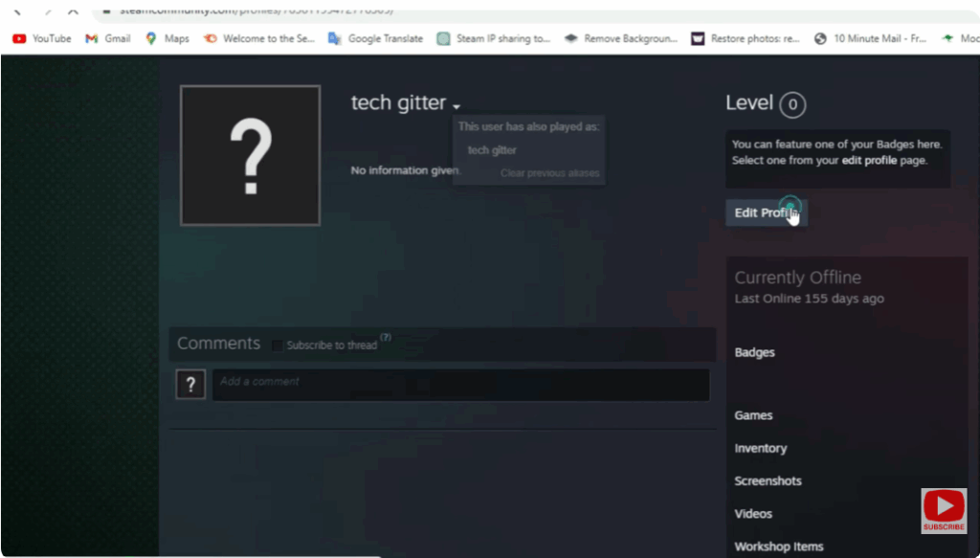Open the Screenshots link
The width and height of the screenshot is (980, 558).
coord(768,480)
